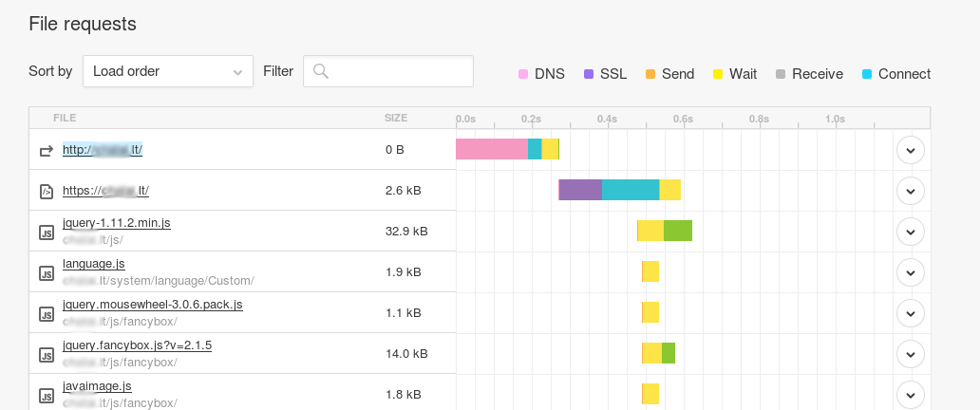Viewport: 980px width, 410px height.
Task: Expand details for jquery-1.11.2.min.js row
Action: tap(910, 232)
